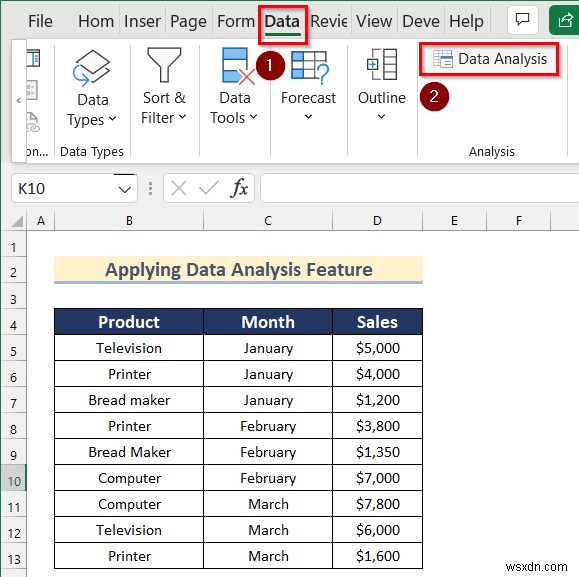Image resolution: width=579 pixels, height=577 pixels.
Task: Launch the Data Analysis tool
Action: 489,59
